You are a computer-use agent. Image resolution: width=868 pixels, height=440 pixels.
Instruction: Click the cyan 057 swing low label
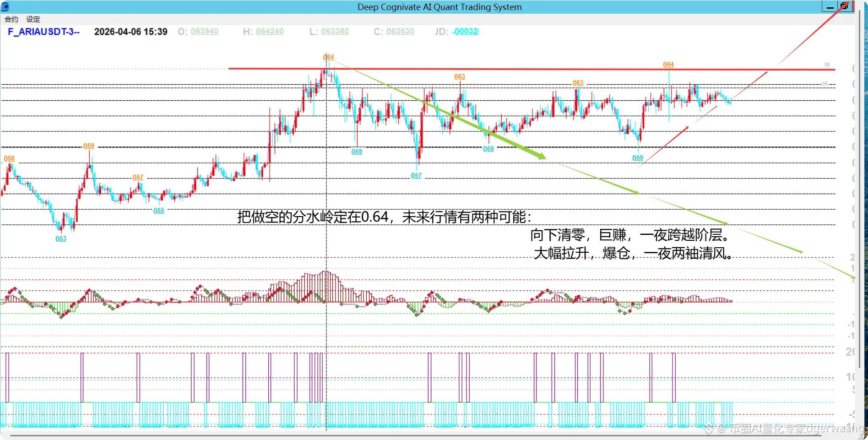tap(416, 176)
